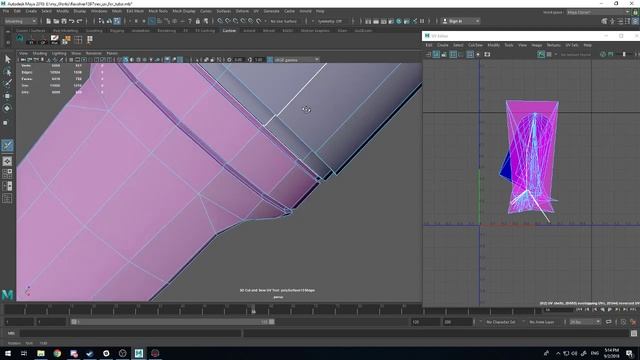Click the first custom shelf teal icon
The image size is (640, 360).
pos(20,39)
